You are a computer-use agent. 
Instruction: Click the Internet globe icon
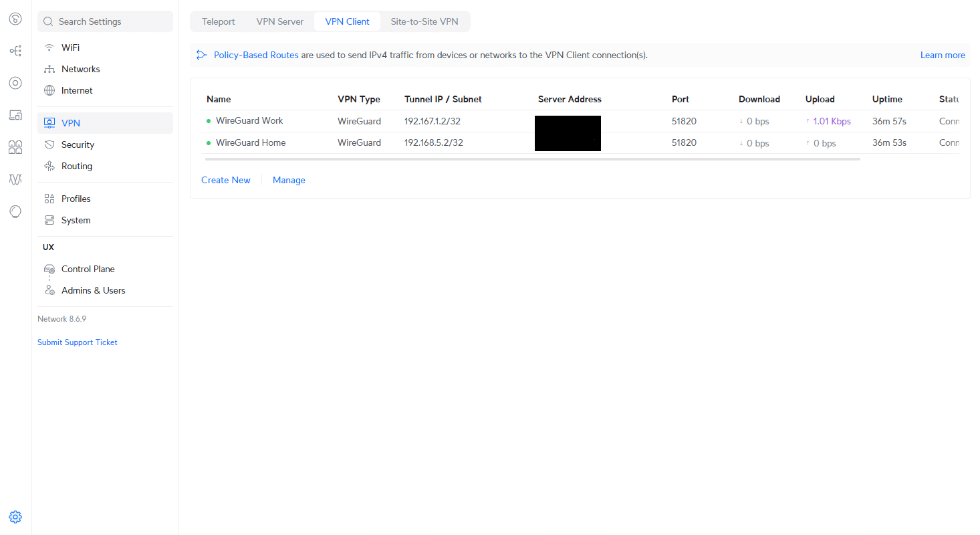(x=49, y=90)
